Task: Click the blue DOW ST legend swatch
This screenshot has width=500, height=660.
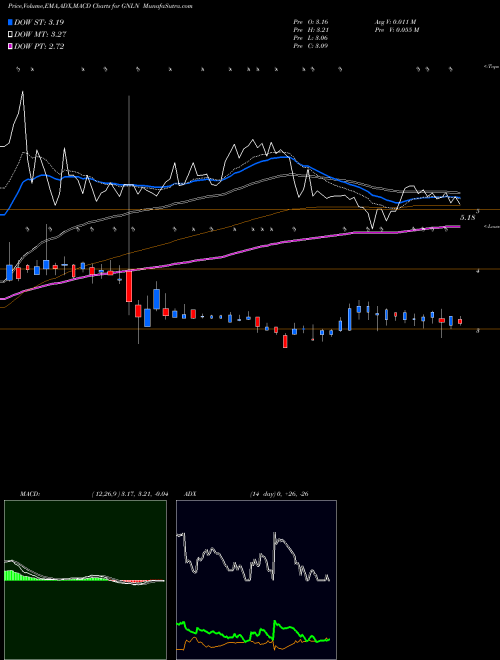Action: coord(10,22)
